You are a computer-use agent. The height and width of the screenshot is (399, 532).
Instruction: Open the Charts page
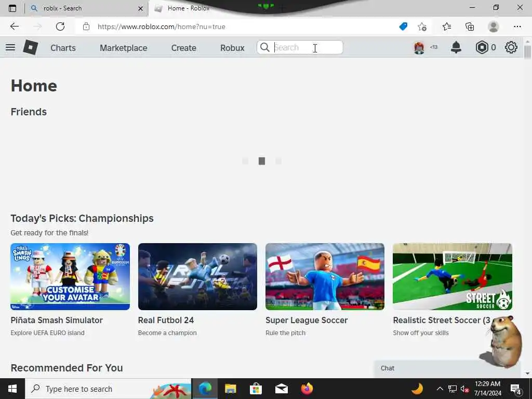[63, 48]
